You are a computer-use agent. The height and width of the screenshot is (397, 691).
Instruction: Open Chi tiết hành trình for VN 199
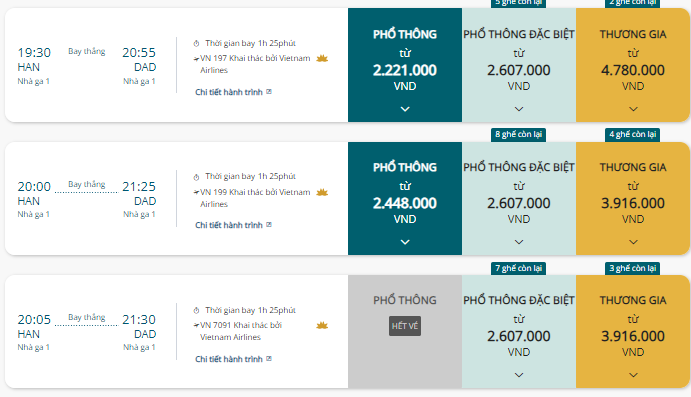[x=229, y=225]
